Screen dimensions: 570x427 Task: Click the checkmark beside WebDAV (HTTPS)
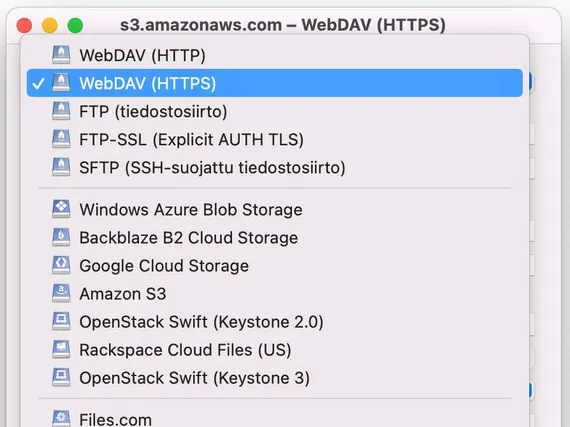[x=38, y=84]
